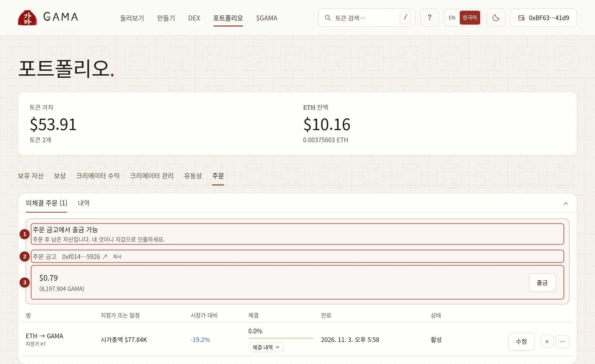Open more options for order #7
595x364 pixels.
562,341
